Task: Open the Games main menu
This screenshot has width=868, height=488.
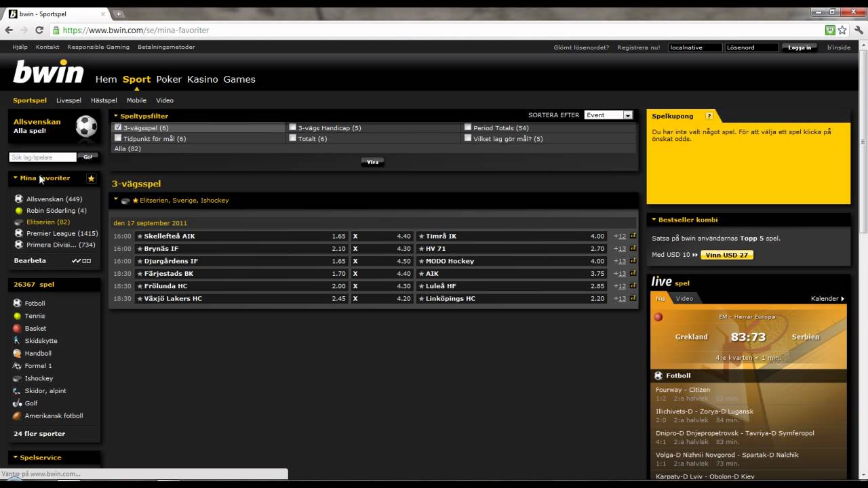Action: (x=239, y=79)
